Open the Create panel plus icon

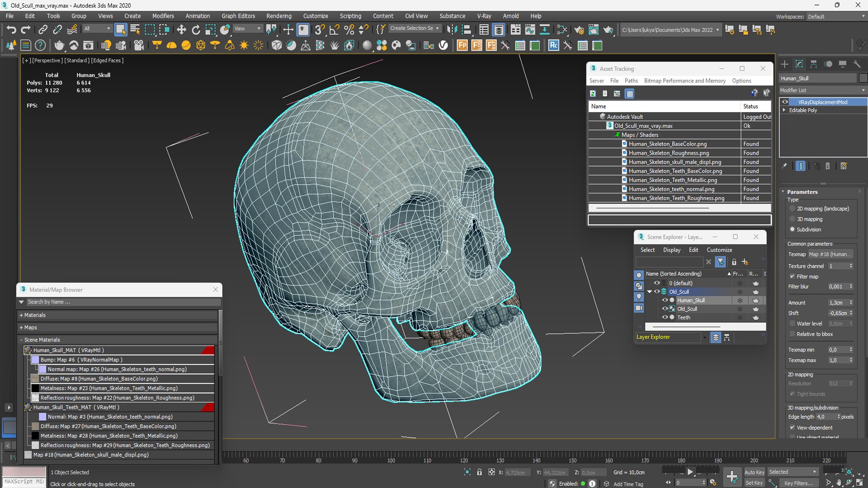click(x=785, y=64)
